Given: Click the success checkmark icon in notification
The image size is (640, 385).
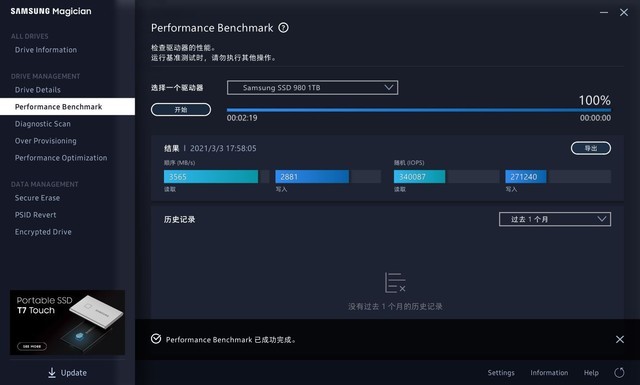Looking at the screenshot, I should (156, 339).
